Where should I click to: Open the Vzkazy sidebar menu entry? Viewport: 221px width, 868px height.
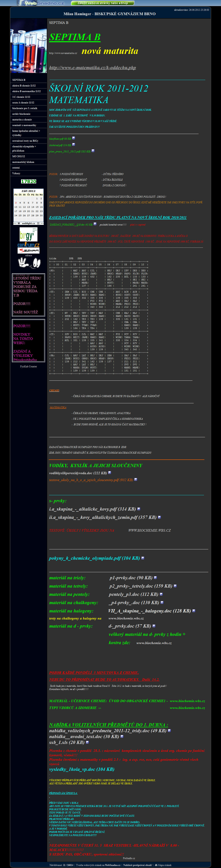pos(16,173)
